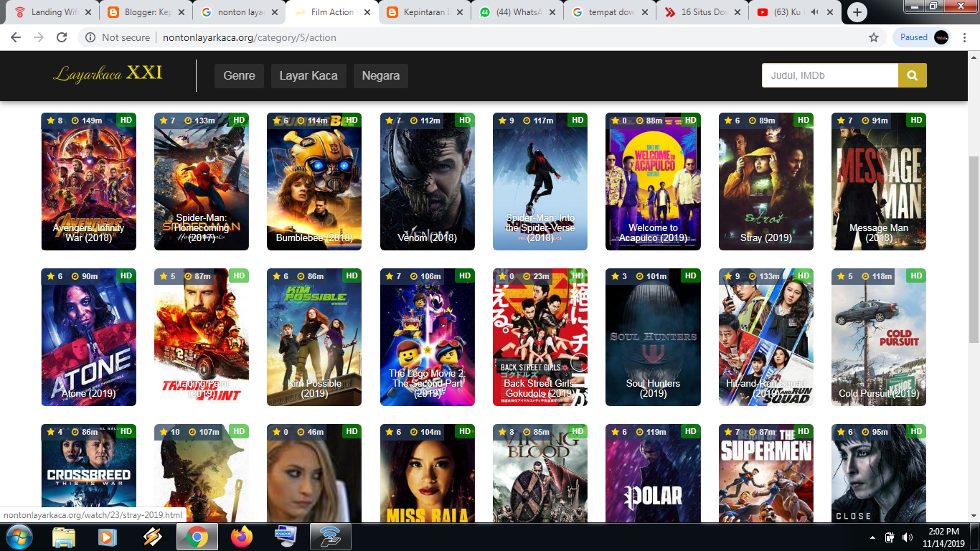The width and height of the screenshot is (980, 551).
Task: Open The Lego Movie 2 poster
Action: point(428,337)
